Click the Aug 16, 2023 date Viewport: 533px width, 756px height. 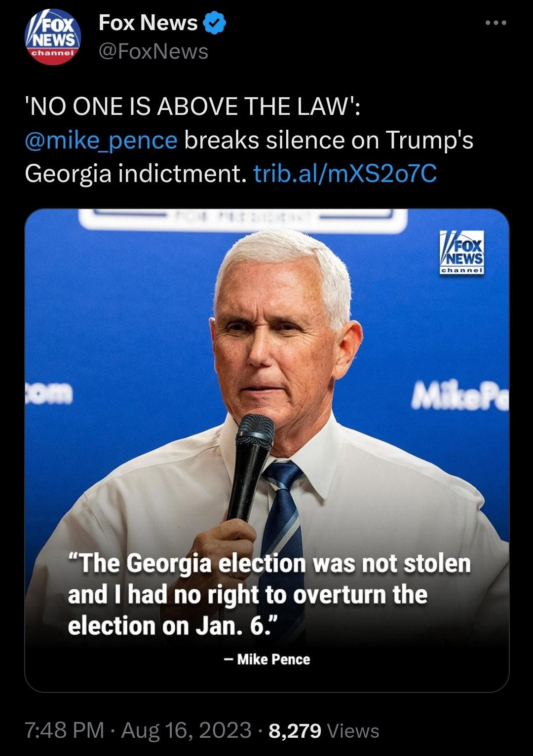pos(187,730)
